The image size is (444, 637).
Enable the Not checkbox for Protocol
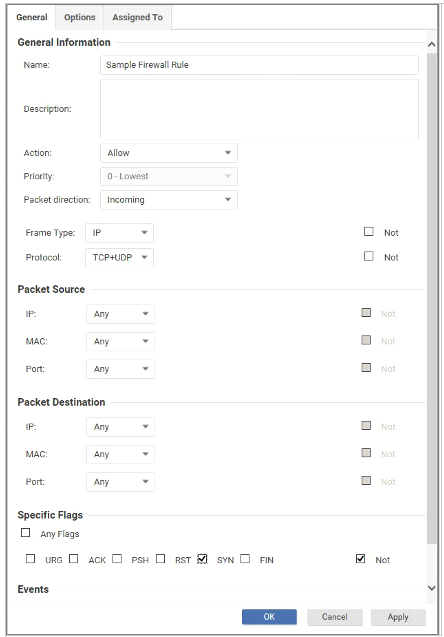[x=368, y=256]
